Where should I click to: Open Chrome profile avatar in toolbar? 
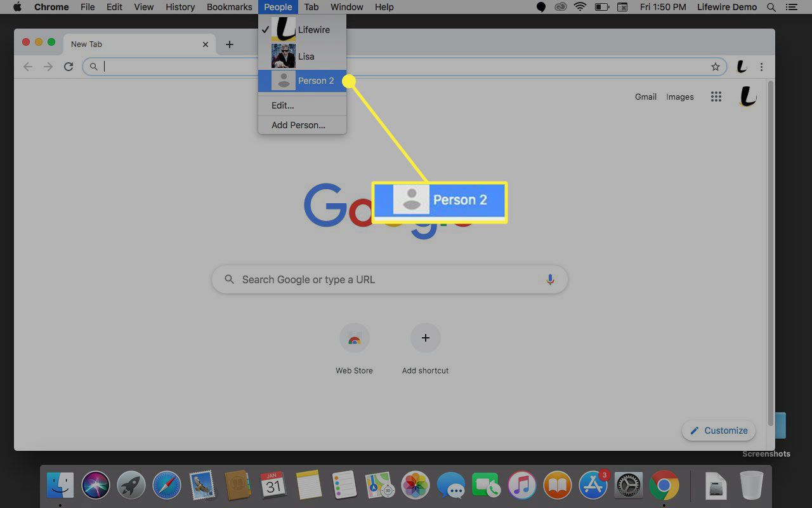tap(741, 67)
